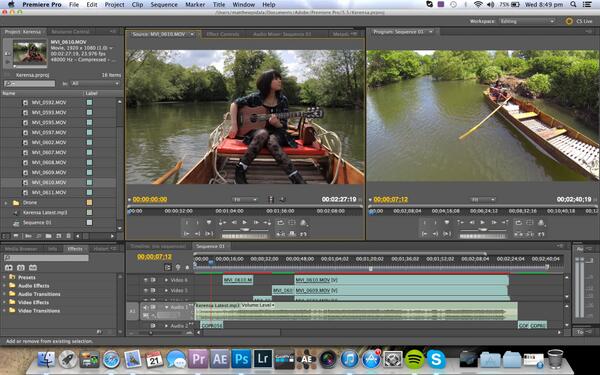The height and width of the screenshot is (375, 600).
Task: Toggle Loop in the Program monitor
Action: (518, 222)
